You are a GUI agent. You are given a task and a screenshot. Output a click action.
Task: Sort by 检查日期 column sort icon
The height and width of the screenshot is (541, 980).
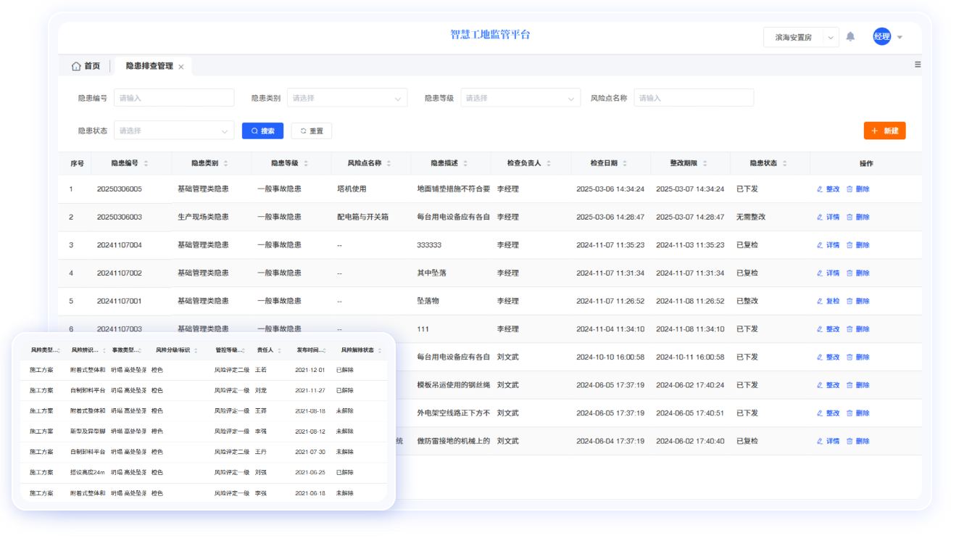tap(625, 164)
